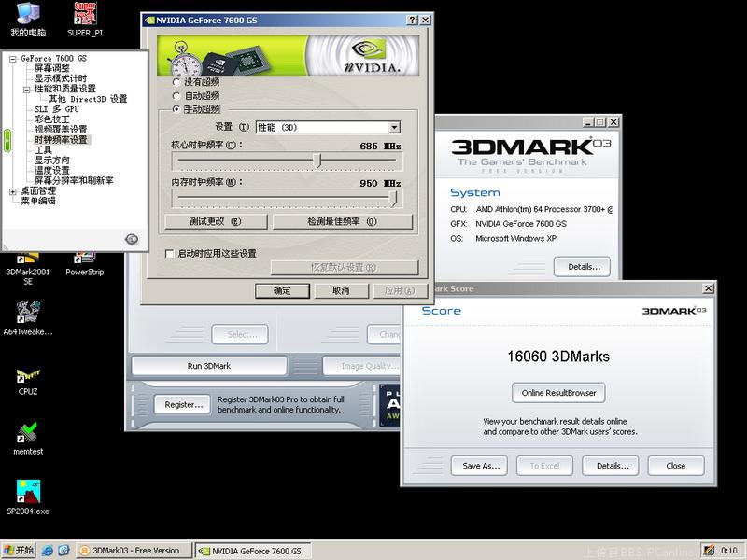Select the SP2004.exe desktop icon
This screenshot has width=747, height=560.
click(28, 497)
